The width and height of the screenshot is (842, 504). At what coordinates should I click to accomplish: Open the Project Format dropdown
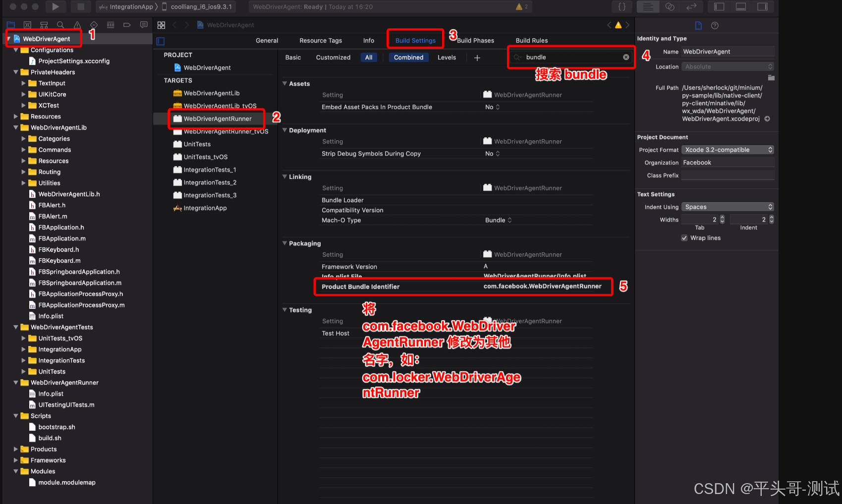(x=728, y=150)
